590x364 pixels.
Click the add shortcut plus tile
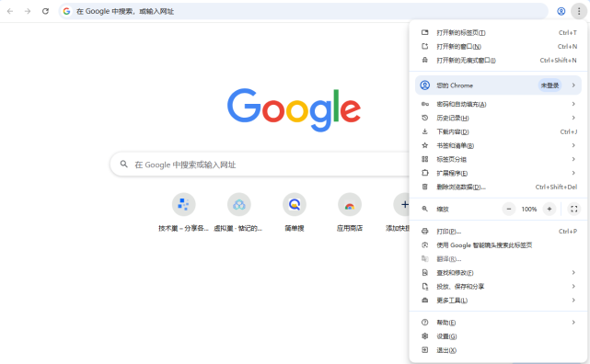[x=401, y=205]
